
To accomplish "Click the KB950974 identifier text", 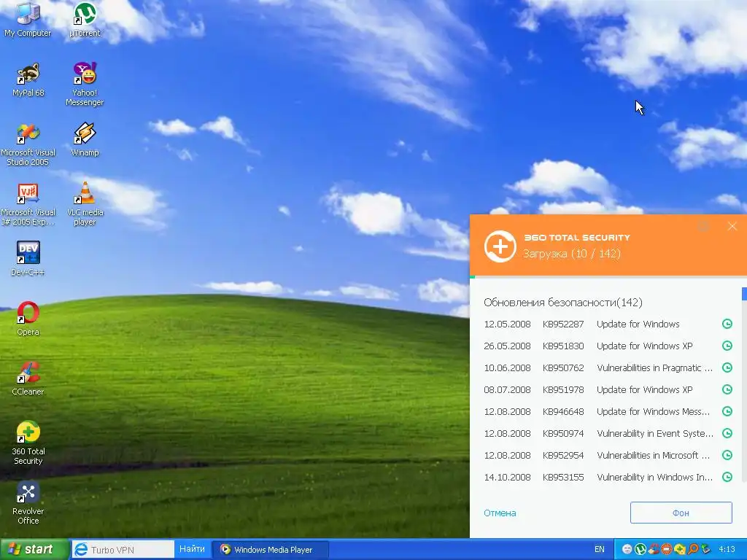I will 563,433.
